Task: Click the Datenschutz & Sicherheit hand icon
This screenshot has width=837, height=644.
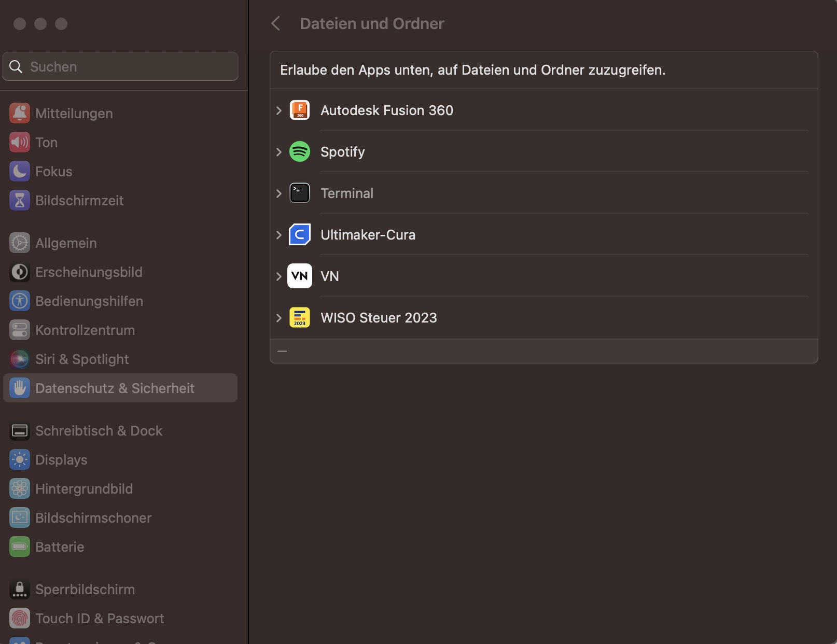Action: (x=20, y=388)
